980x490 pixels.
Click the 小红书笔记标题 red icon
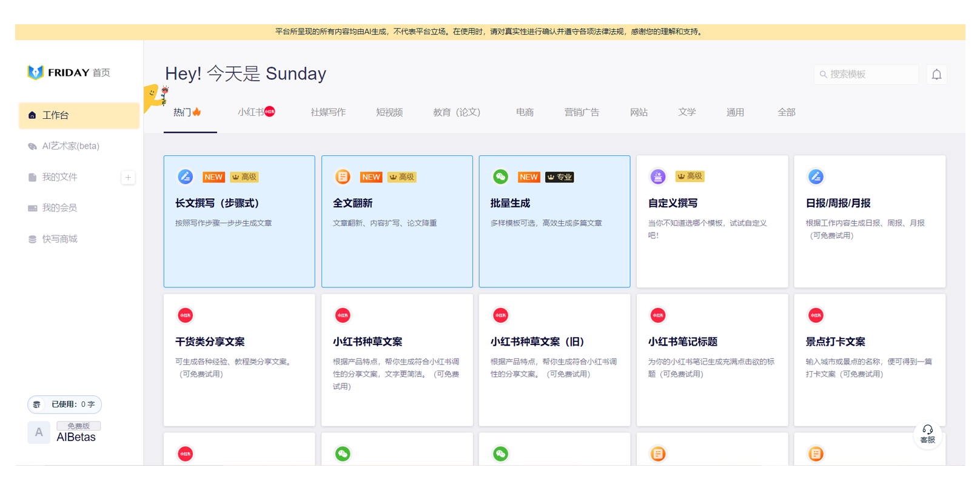click(658, 315)
